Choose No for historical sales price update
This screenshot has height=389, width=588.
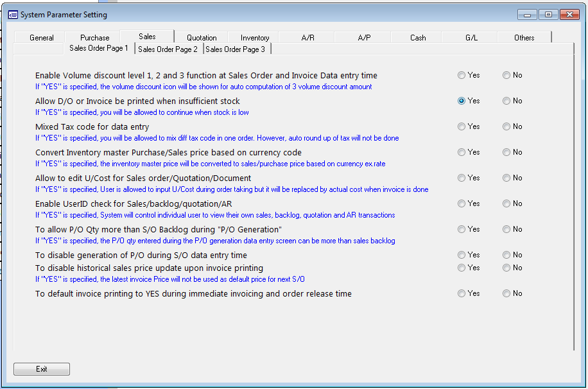pos(506,268)
